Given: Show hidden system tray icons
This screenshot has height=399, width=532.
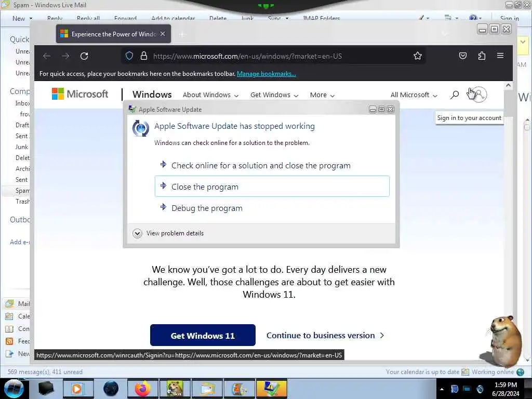Looking at the screenshot, I should coord(442,389).
